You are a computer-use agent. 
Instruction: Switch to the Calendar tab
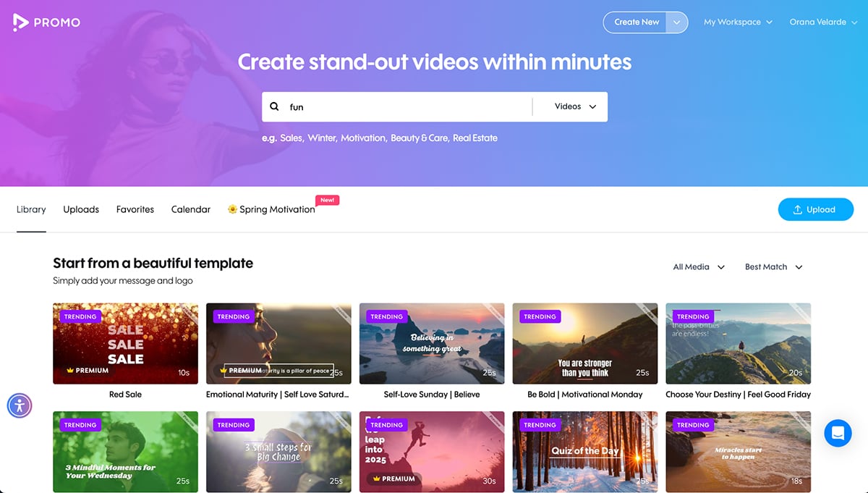(190, 209)
